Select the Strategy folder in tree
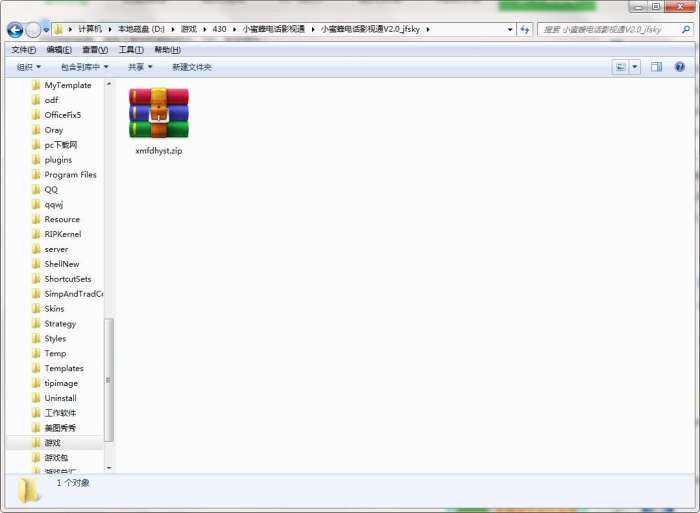The height and width of the screenshot is (513, 700). pyautogui.click(x=54, y=324)
